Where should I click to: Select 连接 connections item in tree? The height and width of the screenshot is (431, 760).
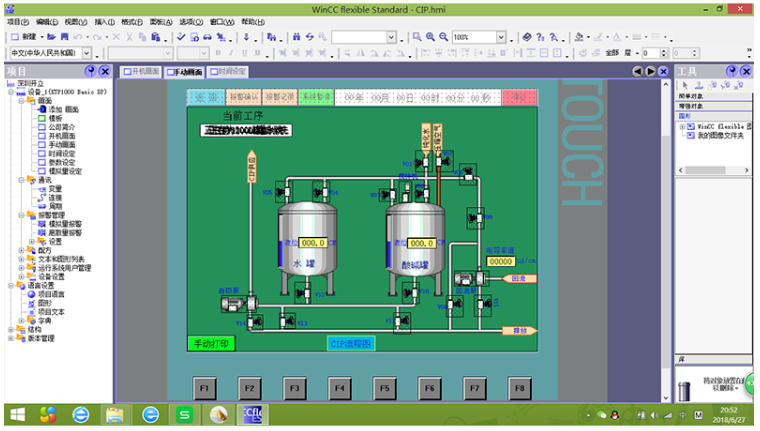(x=55, y=197)
